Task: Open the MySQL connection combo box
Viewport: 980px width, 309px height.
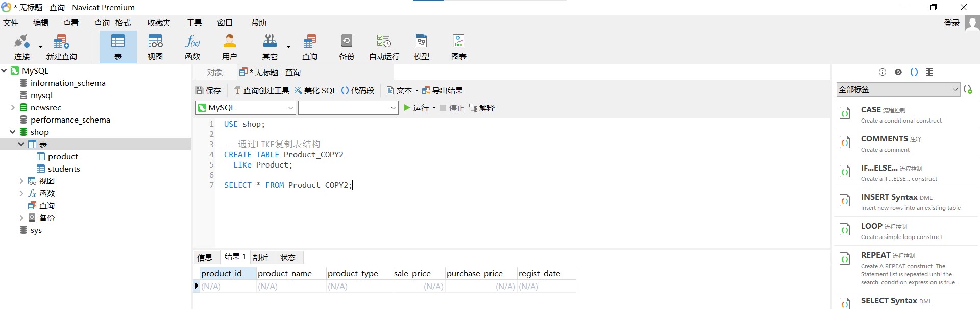Action: [x=246, y=108]
